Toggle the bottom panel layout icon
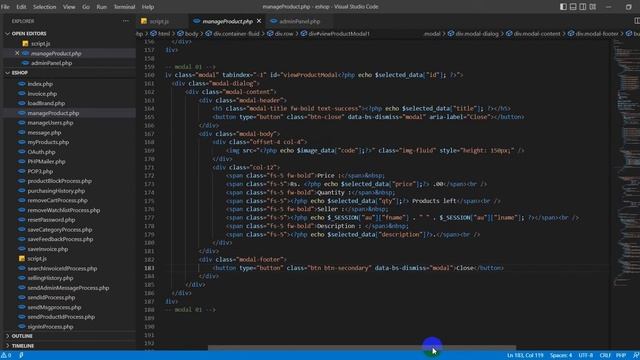Image resolution: width=640 pixels, height=360 pixels. [x=573, y=7]
